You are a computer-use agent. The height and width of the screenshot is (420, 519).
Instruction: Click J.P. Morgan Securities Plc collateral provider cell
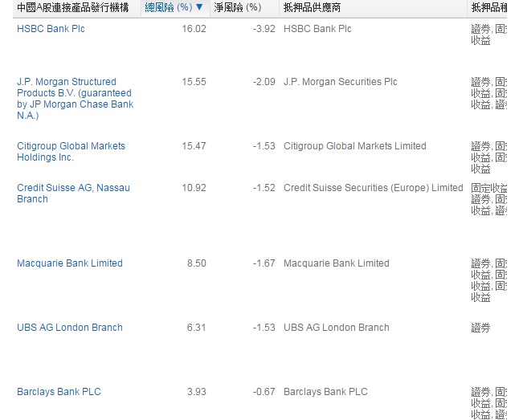[340, 82]
